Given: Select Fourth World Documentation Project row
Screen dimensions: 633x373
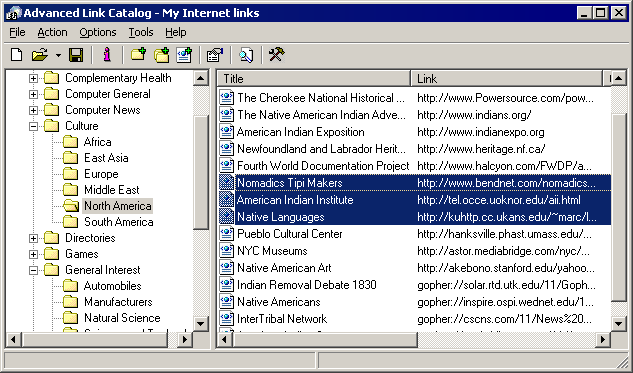Looking at the screenshot, I should 415,166.
